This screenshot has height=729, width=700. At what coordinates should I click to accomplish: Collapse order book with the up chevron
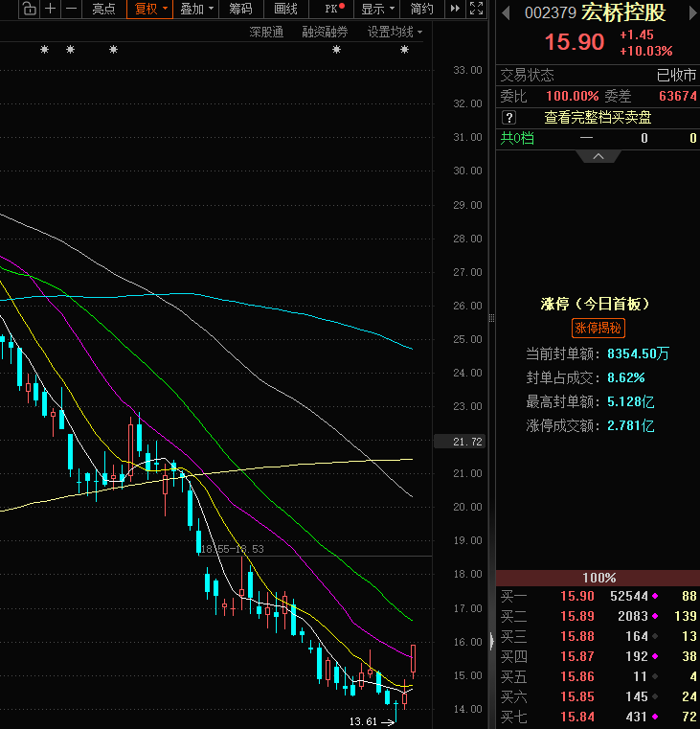(598, 157)
